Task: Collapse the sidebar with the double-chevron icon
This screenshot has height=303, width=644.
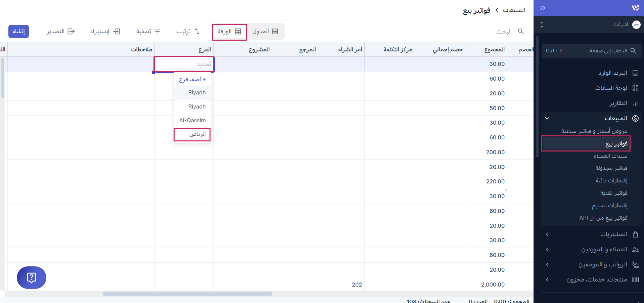Action: click(542, 8)
